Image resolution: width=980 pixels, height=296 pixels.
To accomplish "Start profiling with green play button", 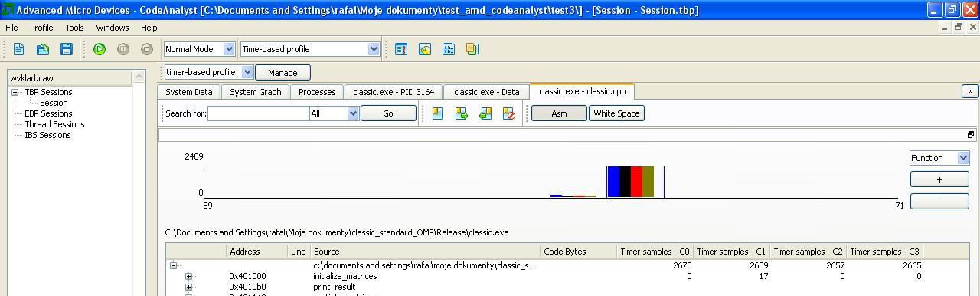I will (x=100, y=49).
